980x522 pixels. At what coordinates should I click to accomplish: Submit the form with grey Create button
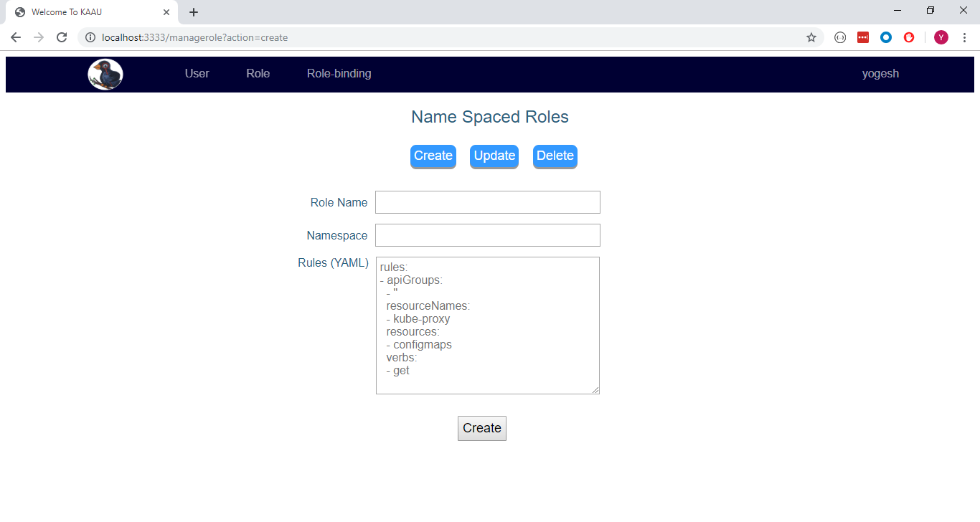coord(482,428)
